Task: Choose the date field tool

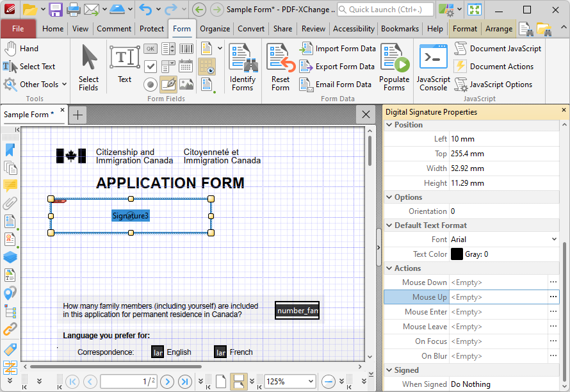Action: point(186,67)
